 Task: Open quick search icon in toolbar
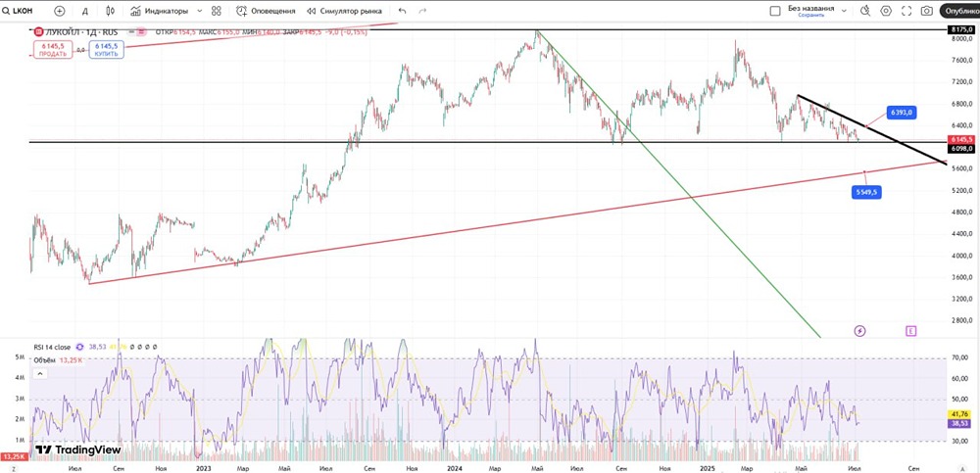click(x=865, y=11)
